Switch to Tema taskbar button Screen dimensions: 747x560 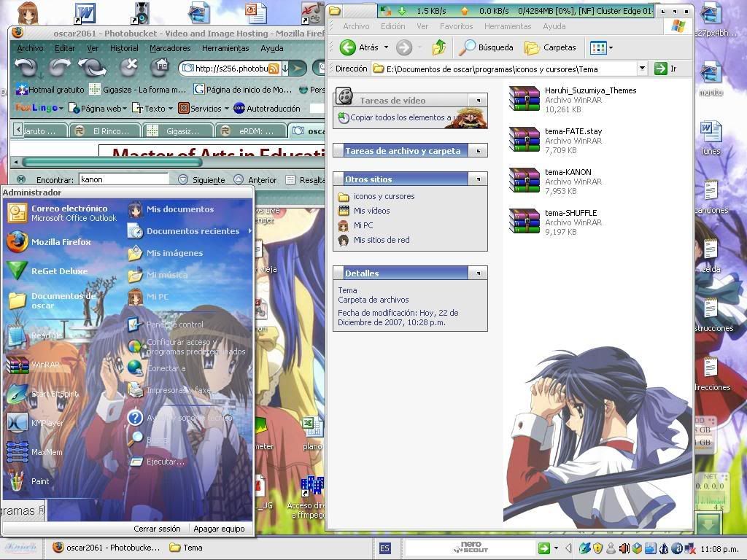coord(187,548)
